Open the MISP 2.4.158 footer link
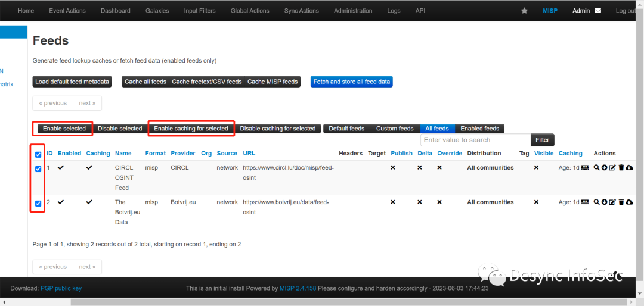Viewport: 644px width, 306px height. tap(298, 288)
